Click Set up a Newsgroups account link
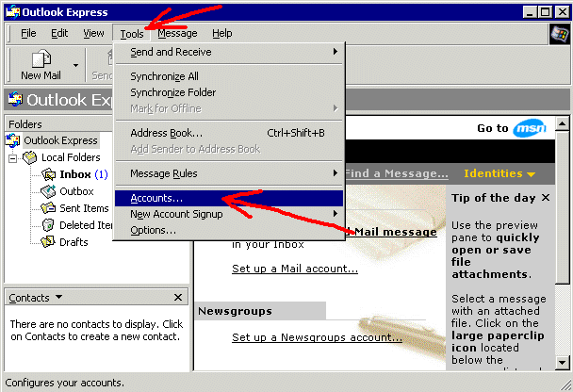Viewport: 573px width, 392px height. click(x=317, y=337)
